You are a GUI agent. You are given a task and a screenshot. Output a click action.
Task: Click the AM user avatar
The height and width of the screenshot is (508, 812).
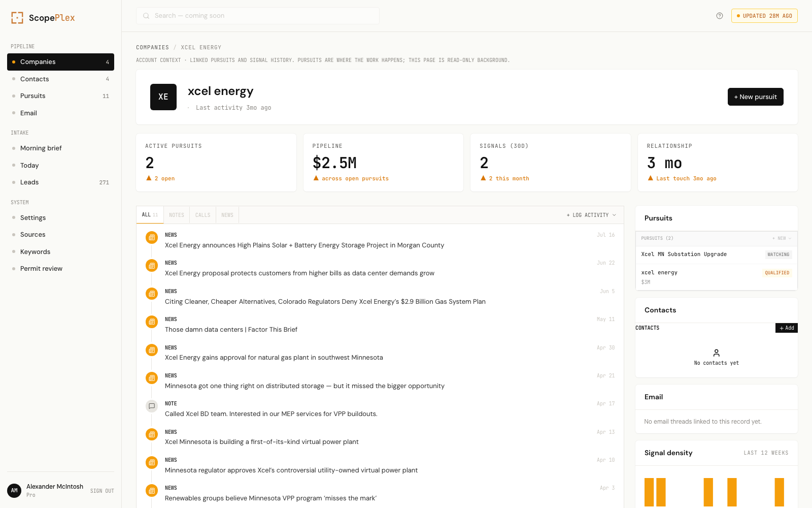coord(14,491)
